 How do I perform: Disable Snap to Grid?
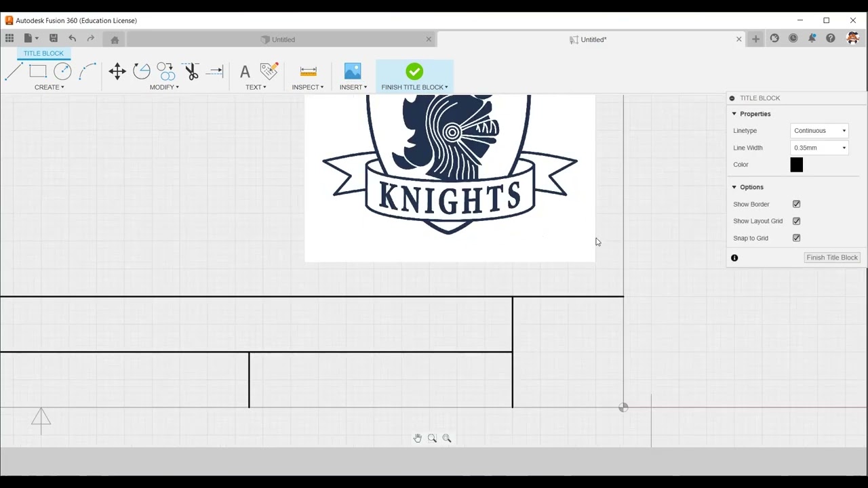tap(797, 238)
